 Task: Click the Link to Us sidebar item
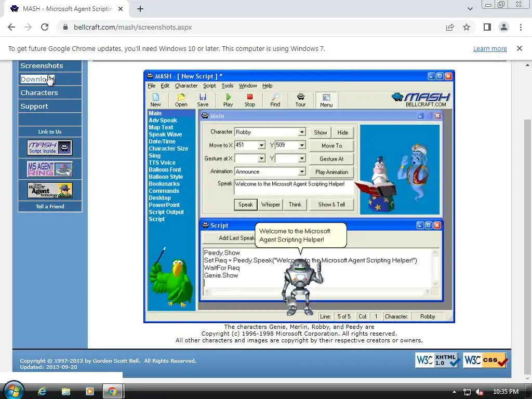[50, 131]
